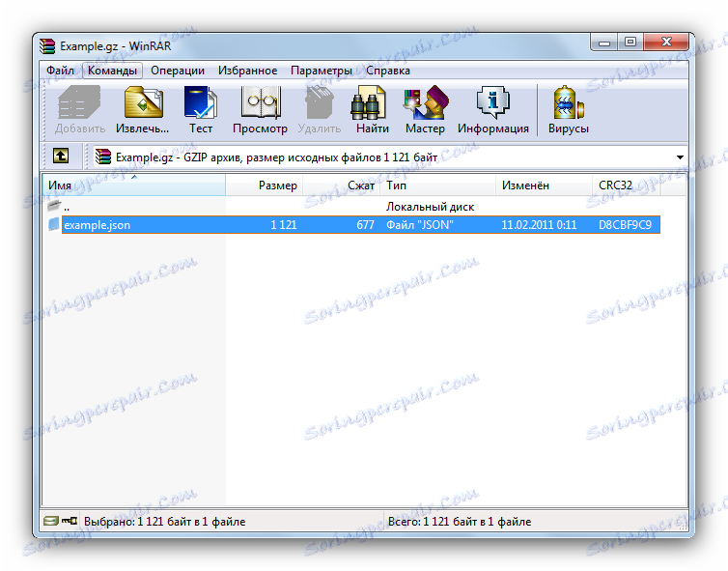Screen dimensions: 728x571
Task: Sort by Размер column header
Action: pos(265,186)
